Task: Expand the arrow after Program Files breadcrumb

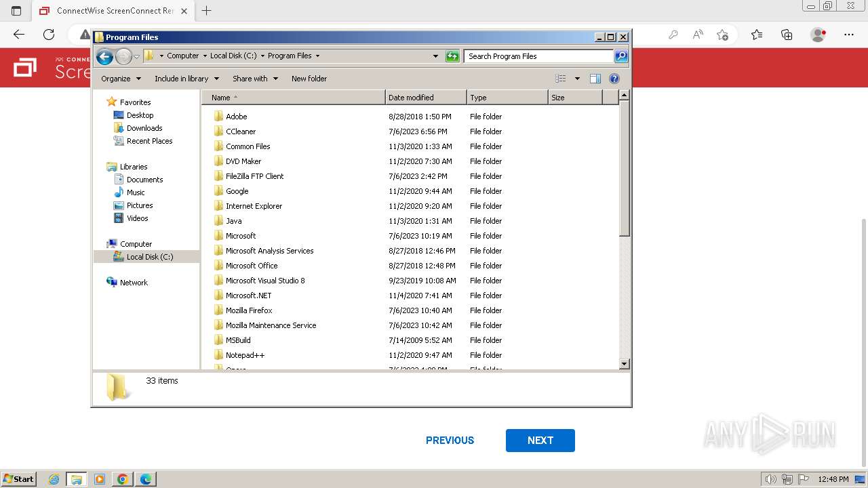Action: pyautogui.click(x=317, y=56)
